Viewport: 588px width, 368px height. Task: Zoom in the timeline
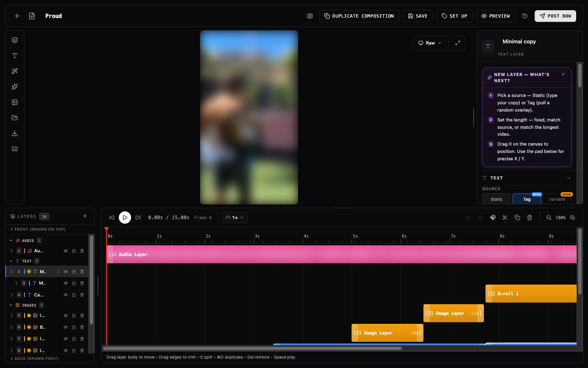tap(572, 218)
